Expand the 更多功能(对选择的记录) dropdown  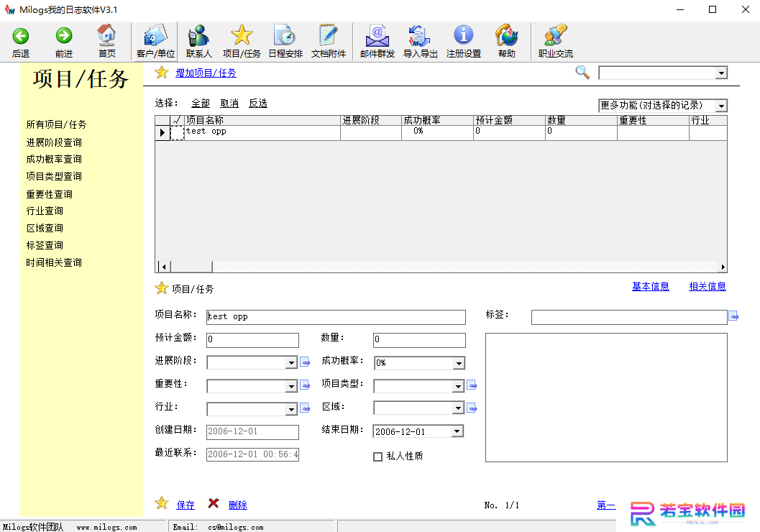[721, 106]
